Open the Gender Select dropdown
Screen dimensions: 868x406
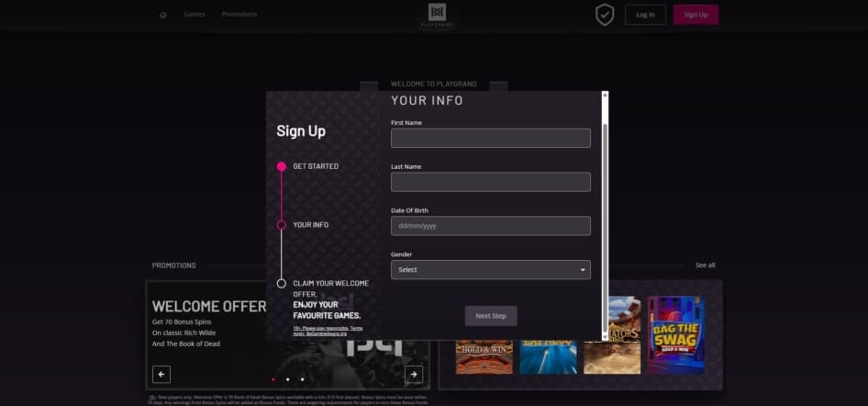pyautogui.click(x=491, y=270)
